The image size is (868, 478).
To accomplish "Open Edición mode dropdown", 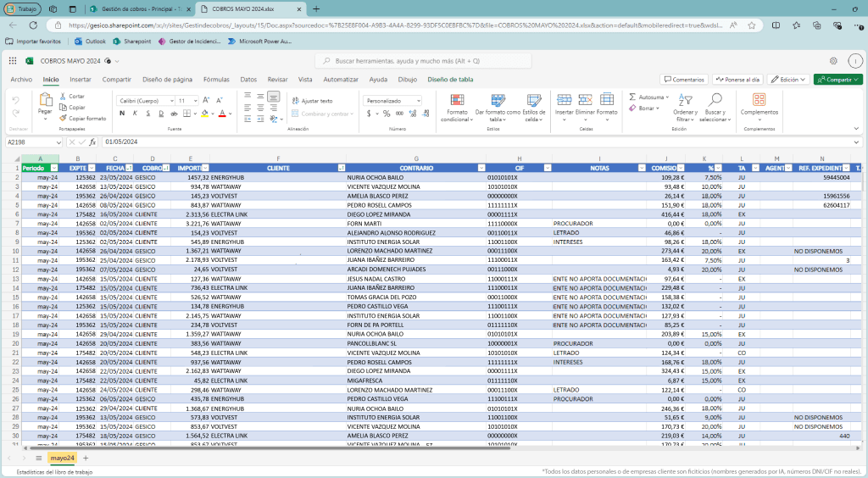I will pyautogui.click(x=788, y=80).
